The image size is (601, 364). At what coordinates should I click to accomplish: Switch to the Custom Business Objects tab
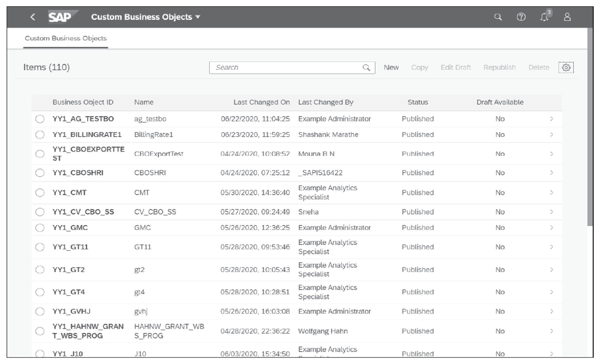pos(66,38)
